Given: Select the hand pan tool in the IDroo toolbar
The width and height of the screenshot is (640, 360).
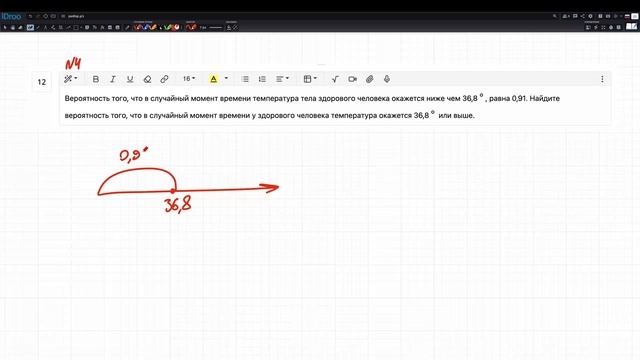Looking at the screenshot, I should (x=13, y=27).
